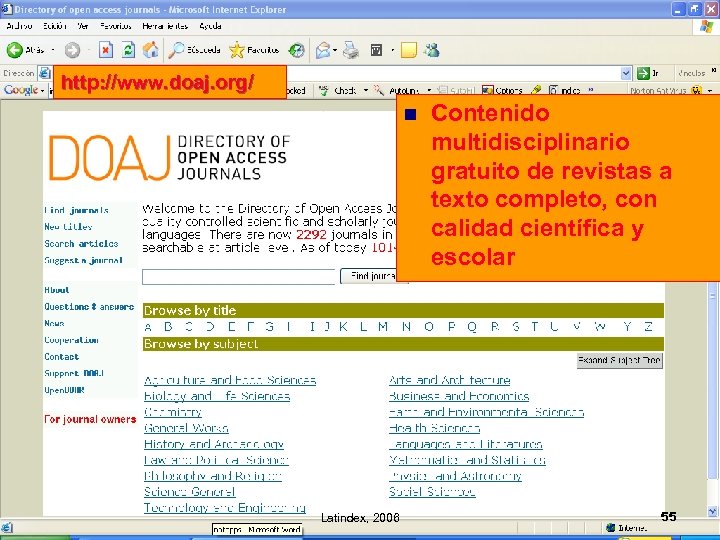Expand the Norton AntiVirus dropdown arrow

click(710, 90)
